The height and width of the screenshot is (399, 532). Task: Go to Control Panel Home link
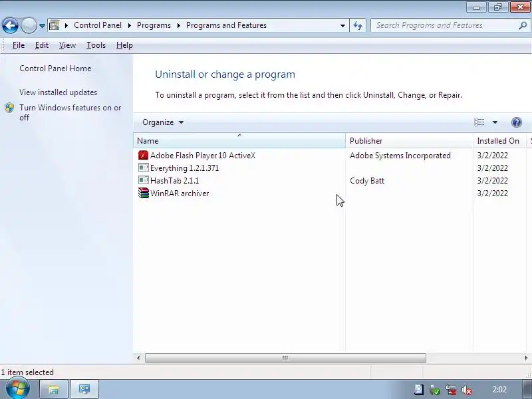tap(55, 68)
